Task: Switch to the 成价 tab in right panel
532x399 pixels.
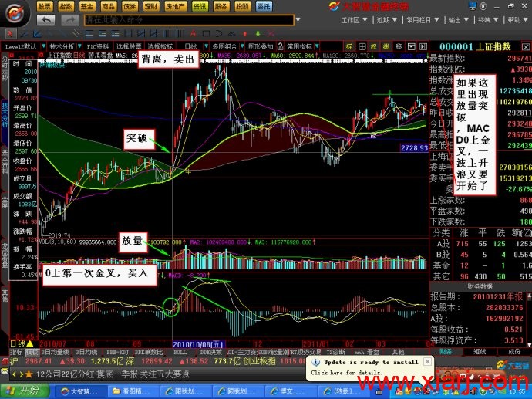Action: pyautogui.click(x=514, y=351)
